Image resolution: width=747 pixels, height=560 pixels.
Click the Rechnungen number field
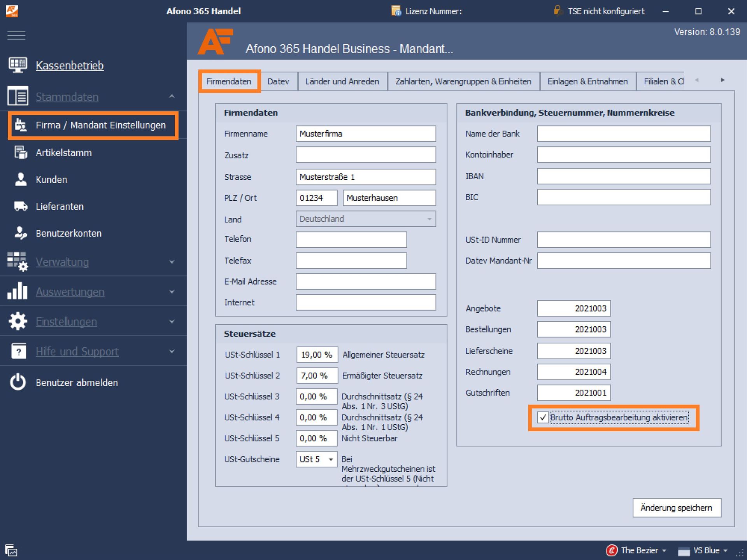(574, 372)
